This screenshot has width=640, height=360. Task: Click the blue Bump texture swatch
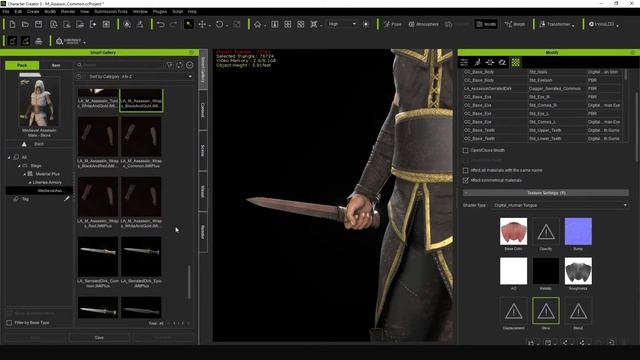coord(578,231)
